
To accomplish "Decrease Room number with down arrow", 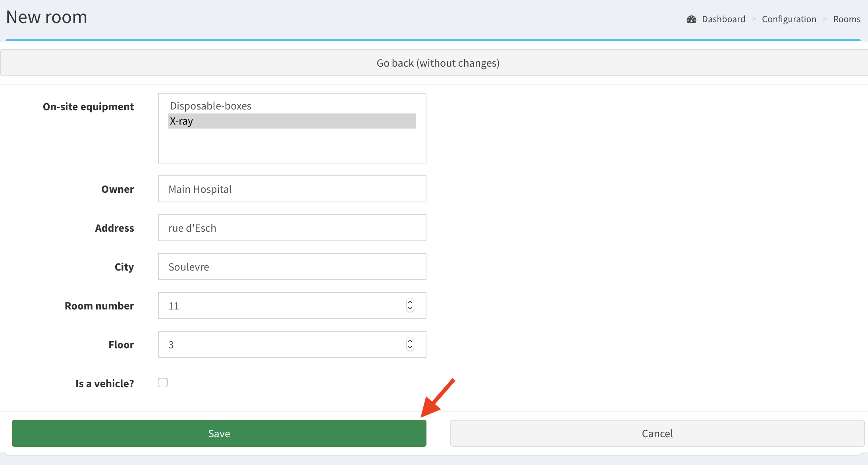I will [x=410, y=309].
